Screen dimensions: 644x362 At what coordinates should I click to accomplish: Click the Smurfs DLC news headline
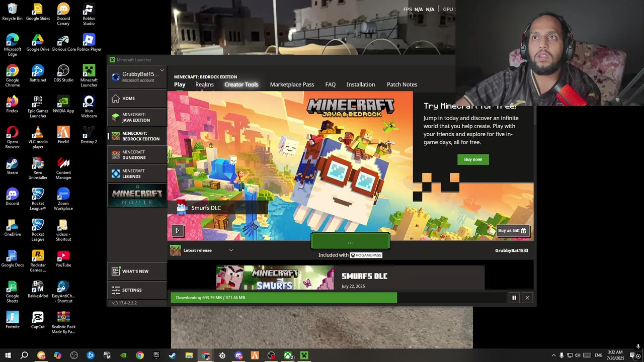click(364, 276)
